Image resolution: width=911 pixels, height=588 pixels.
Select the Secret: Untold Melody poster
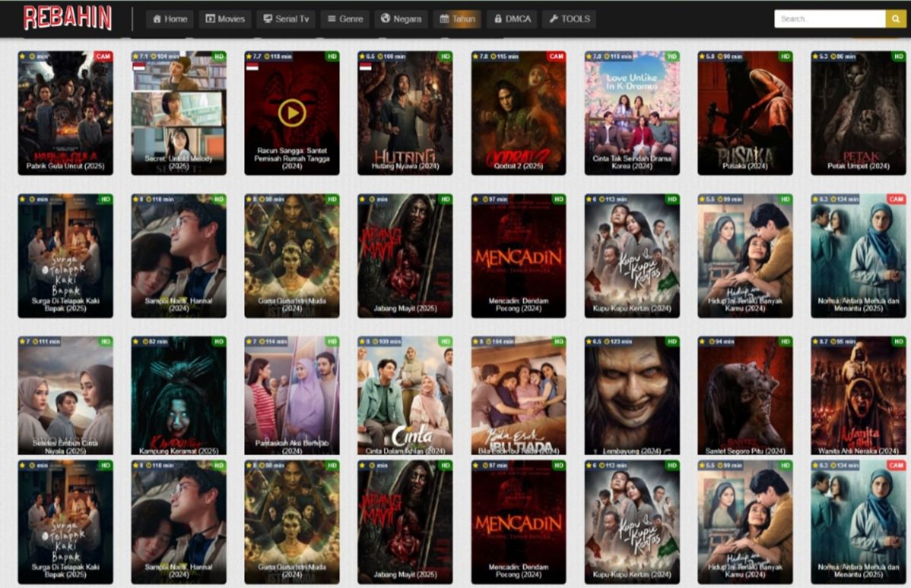(178, 113)
